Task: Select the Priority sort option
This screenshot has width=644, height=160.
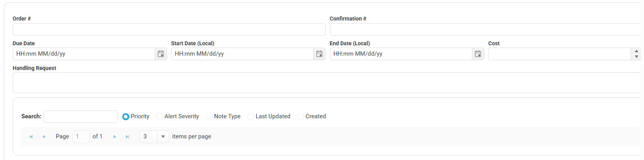Action: [x=126, y=117]
